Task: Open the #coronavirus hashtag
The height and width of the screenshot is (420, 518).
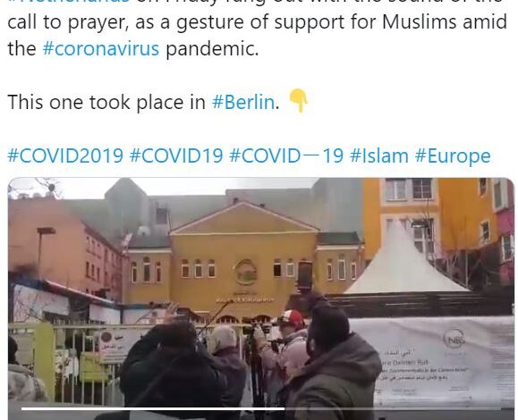Action: (101, 49)
